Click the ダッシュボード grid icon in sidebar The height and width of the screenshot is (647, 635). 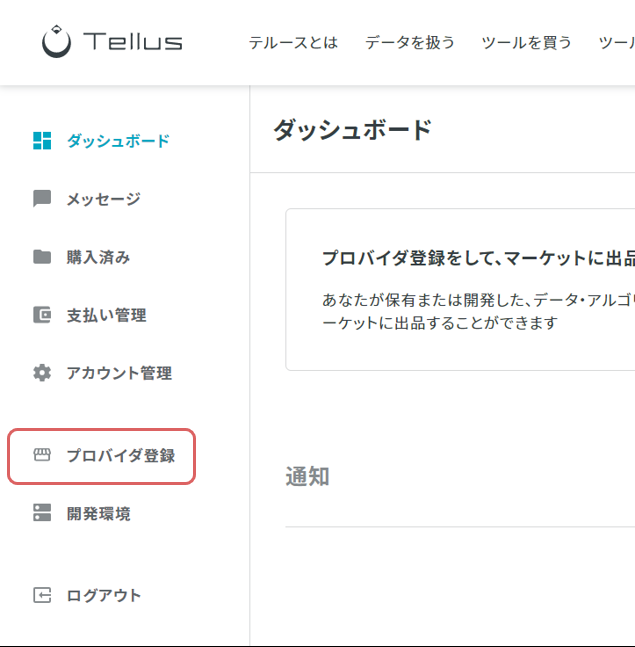(42, 141)
